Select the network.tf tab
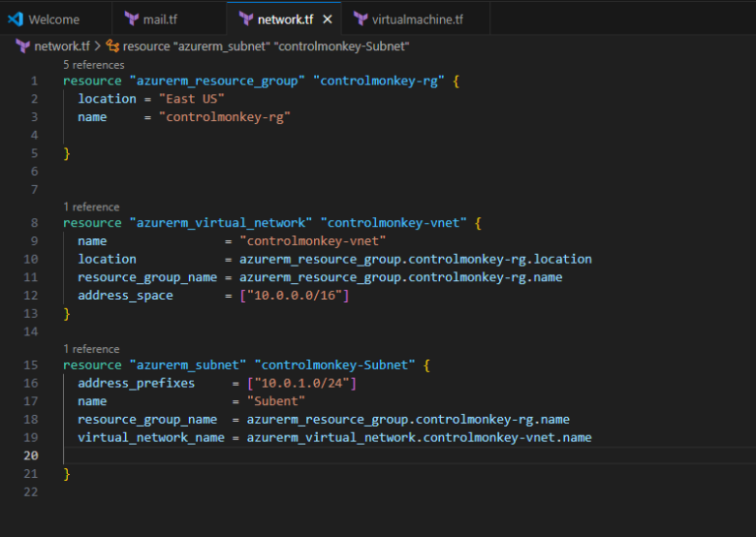Image resolution: width=756 pixels, height=537 pixels. click(x=283, y=20)
